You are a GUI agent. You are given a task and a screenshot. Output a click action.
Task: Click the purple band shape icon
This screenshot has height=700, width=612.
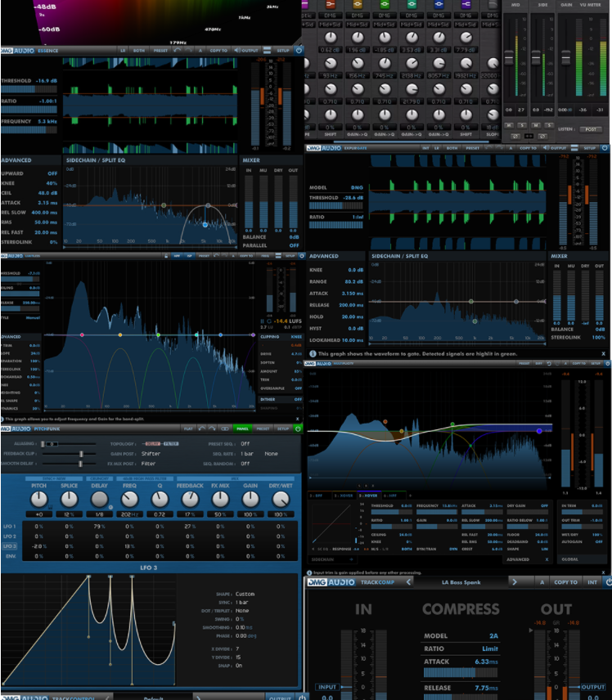[x=466, y=4]
